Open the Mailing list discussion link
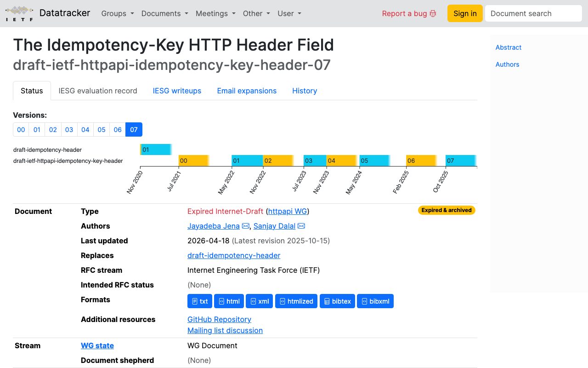Viewport: 588px width, 368px height. point(225,330)
